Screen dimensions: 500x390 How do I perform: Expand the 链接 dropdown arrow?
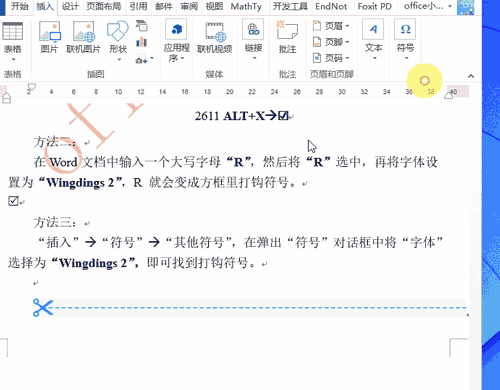pyautogui.click(x=254, y=58)
